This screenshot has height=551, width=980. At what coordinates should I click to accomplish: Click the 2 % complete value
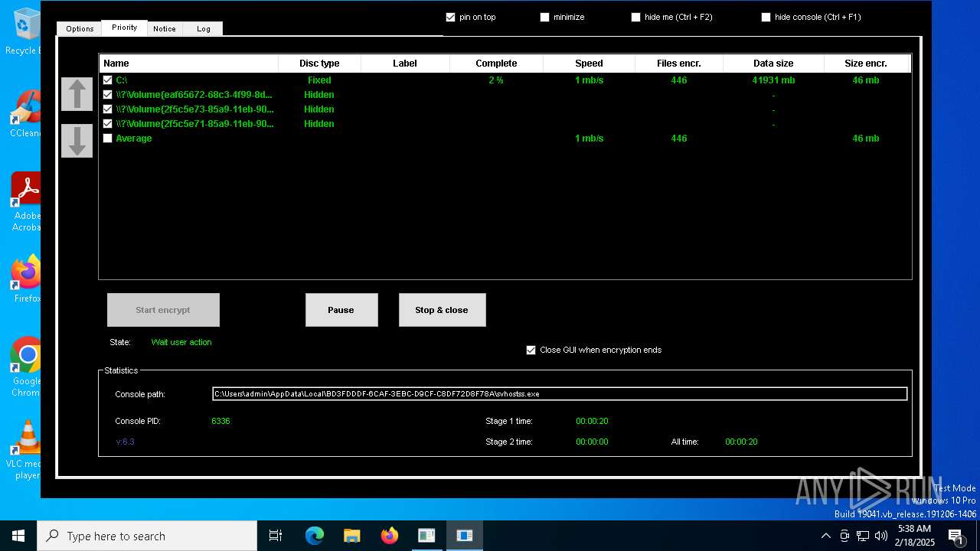(496, 80)
